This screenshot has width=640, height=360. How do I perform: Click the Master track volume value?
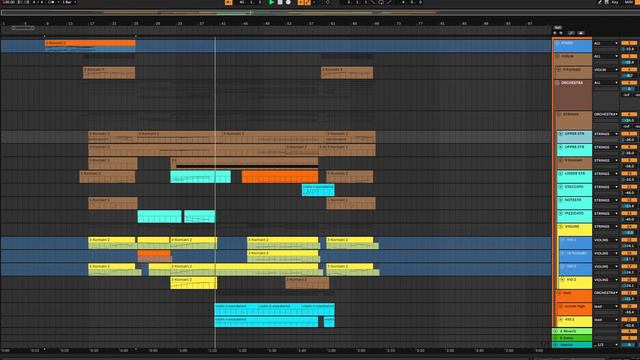(629, 345)
